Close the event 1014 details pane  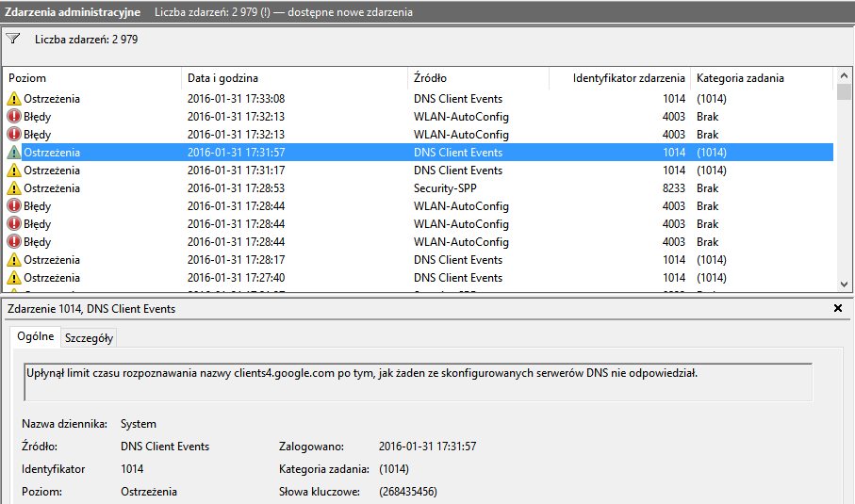838,309
